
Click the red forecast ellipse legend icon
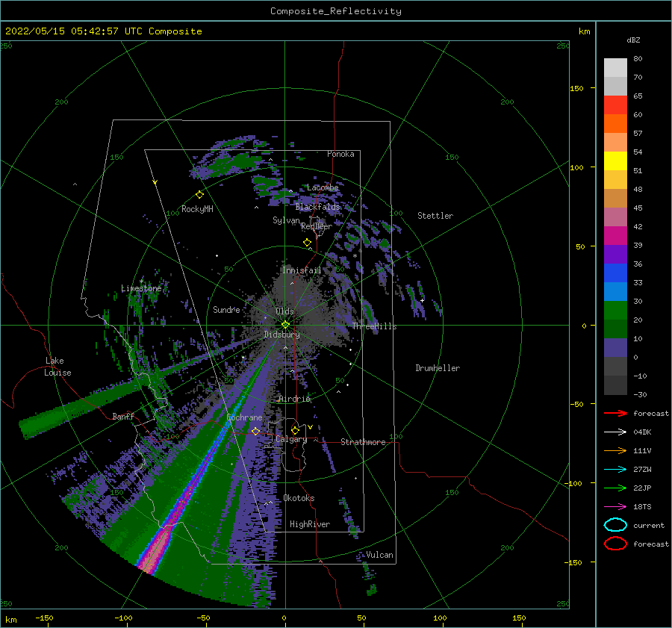[x=615, y=544]
